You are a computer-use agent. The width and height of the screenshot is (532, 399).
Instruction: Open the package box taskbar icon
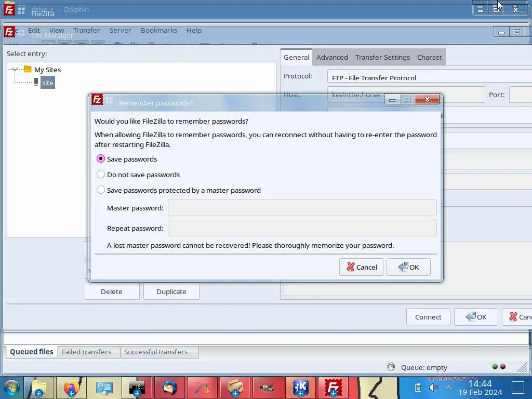pyautogui.click(x=235, y=388)
